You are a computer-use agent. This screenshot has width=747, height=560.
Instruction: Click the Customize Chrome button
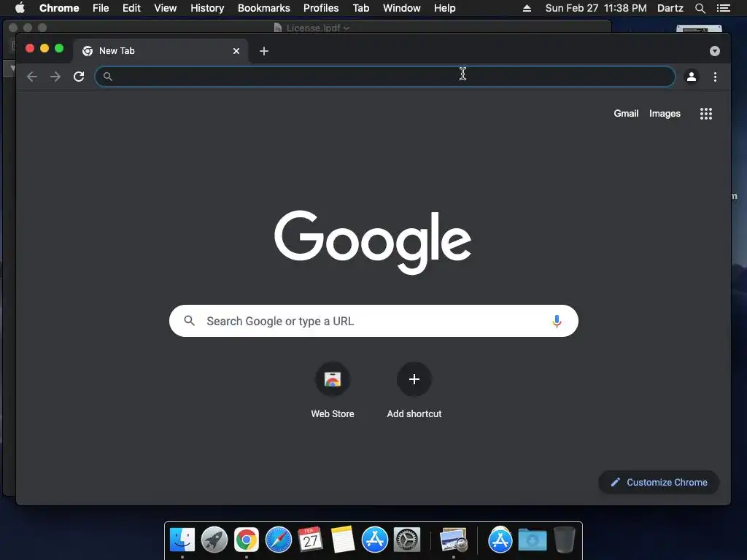coord(659,483)
